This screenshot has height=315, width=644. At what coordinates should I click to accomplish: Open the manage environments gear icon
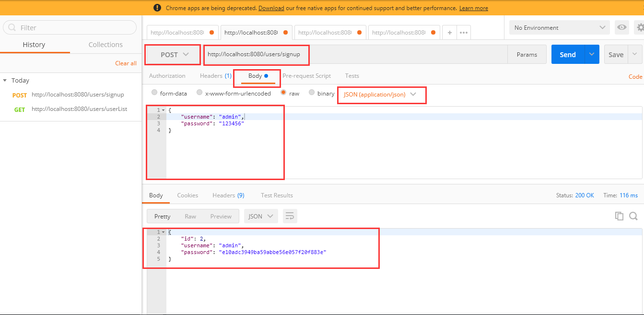coord(640,28)
